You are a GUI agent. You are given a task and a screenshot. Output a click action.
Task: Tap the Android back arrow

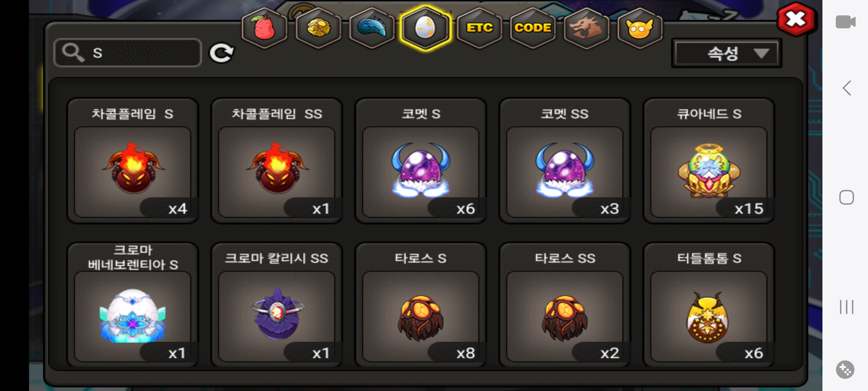847,88
